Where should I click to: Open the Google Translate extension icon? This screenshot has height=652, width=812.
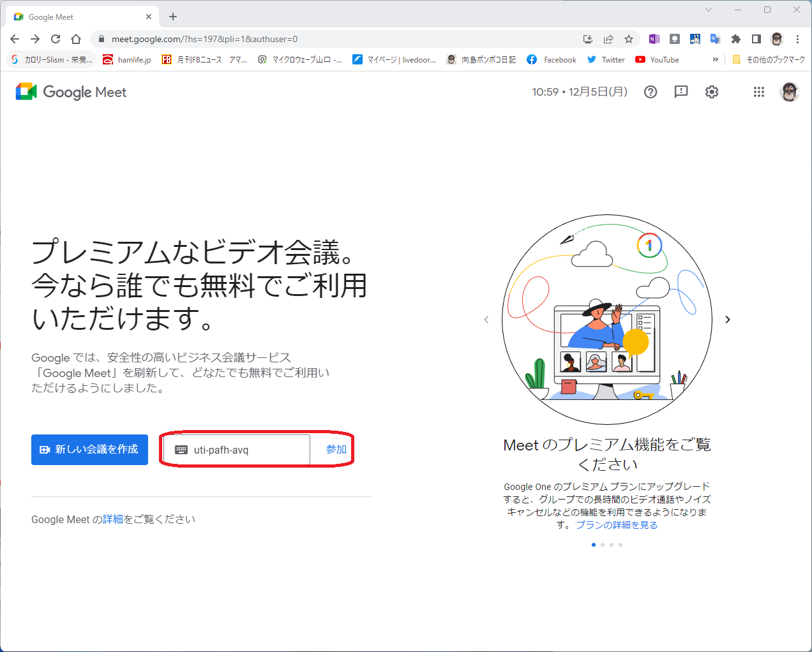(x=716, y=39)
